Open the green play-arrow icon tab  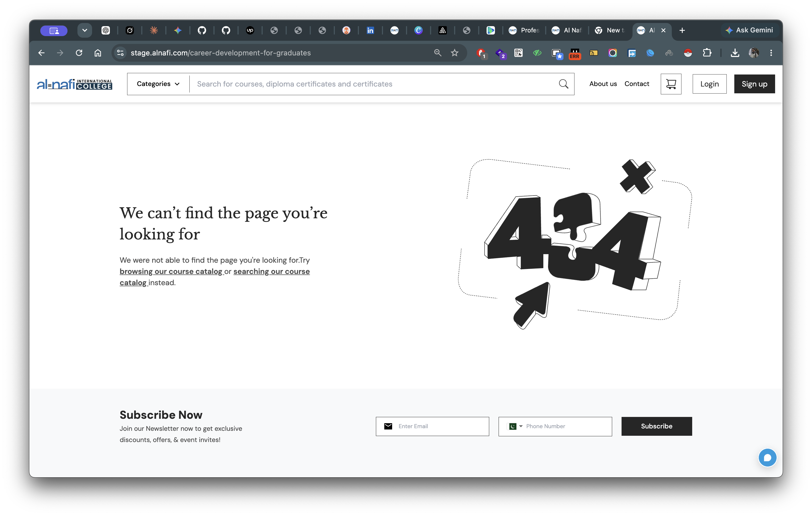tap(491, 30)
